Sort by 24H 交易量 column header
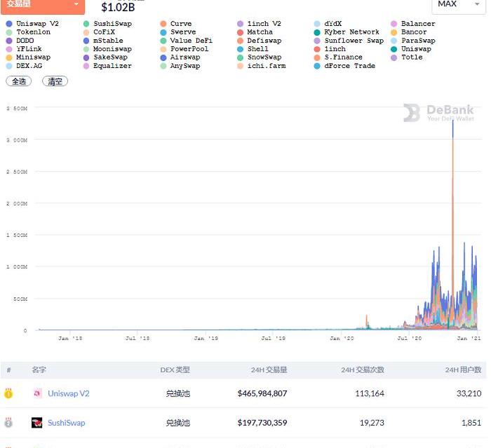Image resolution: width=491 pixels, height=448 pixels. click(270, 370)
